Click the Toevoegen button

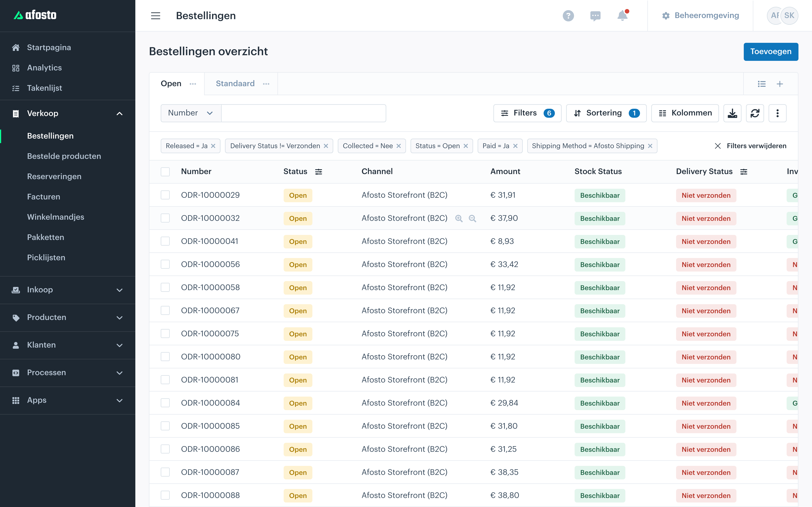[771, 52]
